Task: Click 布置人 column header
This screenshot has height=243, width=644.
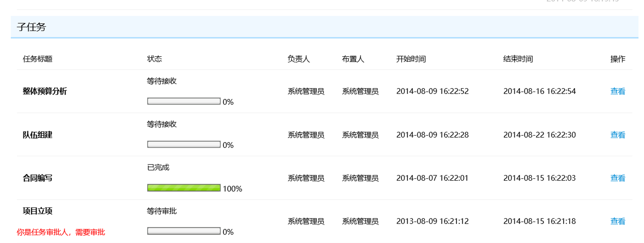Action: (353, 59)
